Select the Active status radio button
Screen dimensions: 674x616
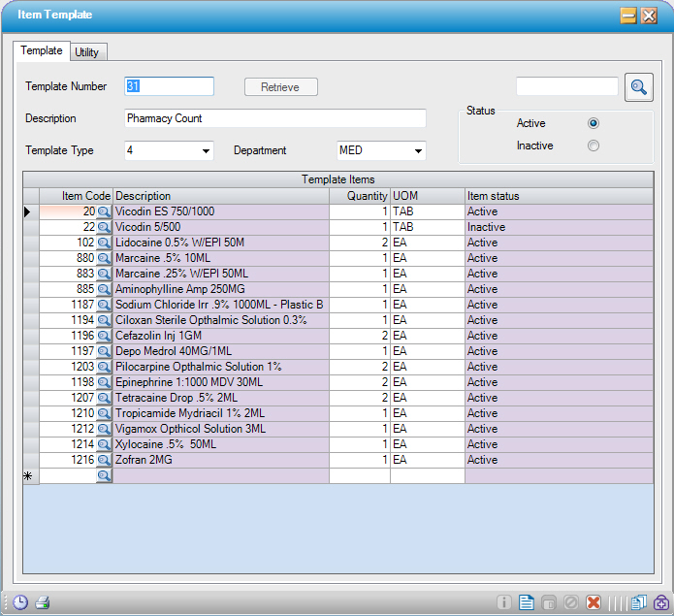point(594,123)
